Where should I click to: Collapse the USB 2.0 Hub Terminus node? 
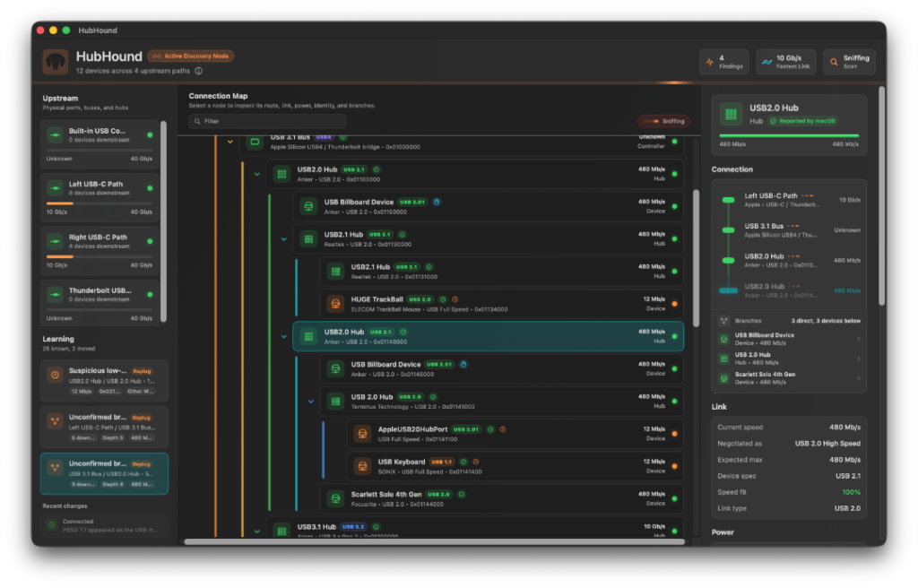311,402
